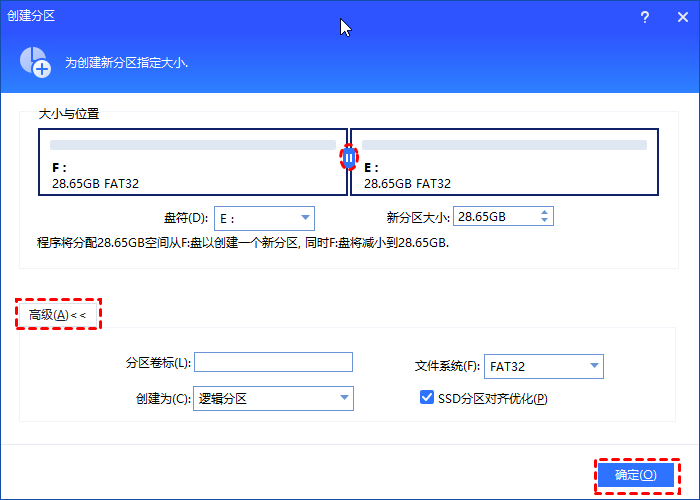Open the drive letter dropdown showing E:
The image size is (700, 500).
[x=304, y=218]
